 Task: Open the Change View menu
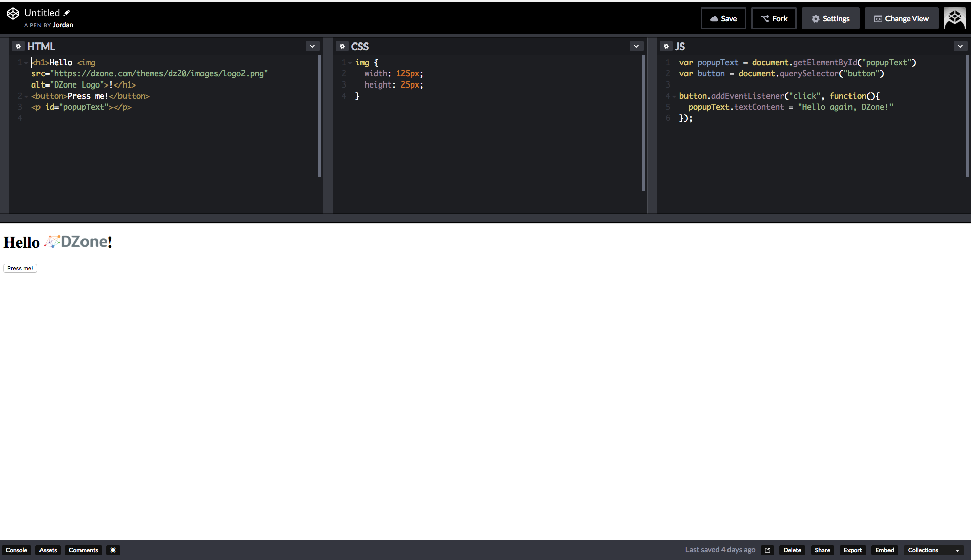[x=901, y=18]
